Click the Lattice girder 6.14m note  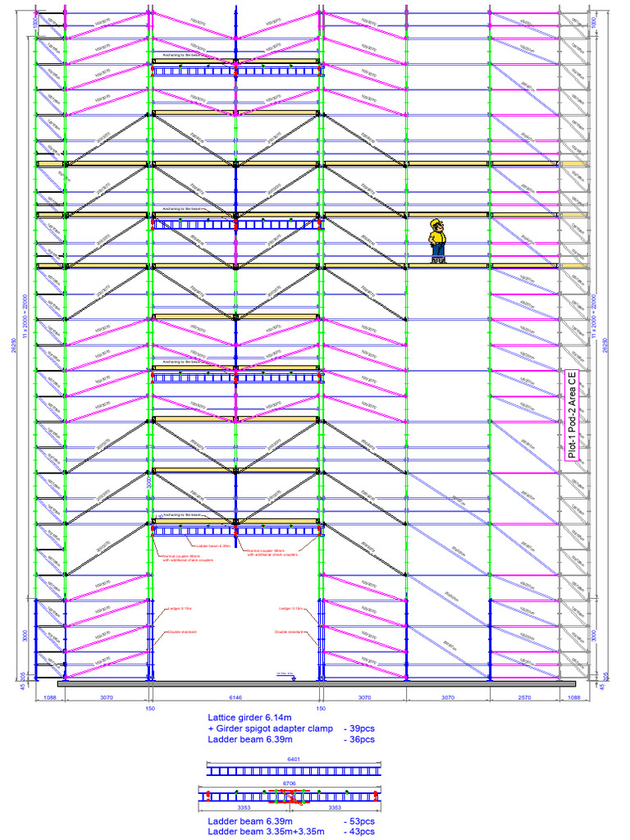pyautogui.click(x=249, y=717)
